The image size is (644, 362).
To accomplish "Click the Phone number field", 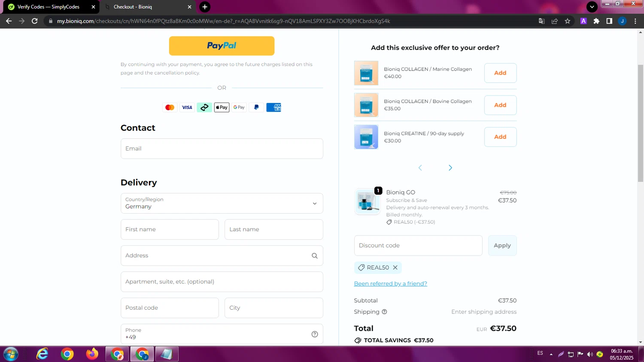I will click(222, 334).
